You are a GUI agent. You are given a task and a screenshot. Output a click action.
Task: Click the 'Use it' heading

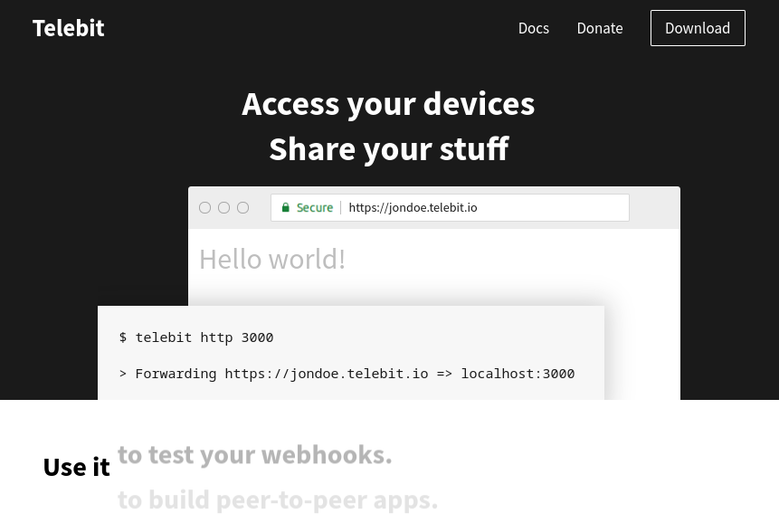77,467
